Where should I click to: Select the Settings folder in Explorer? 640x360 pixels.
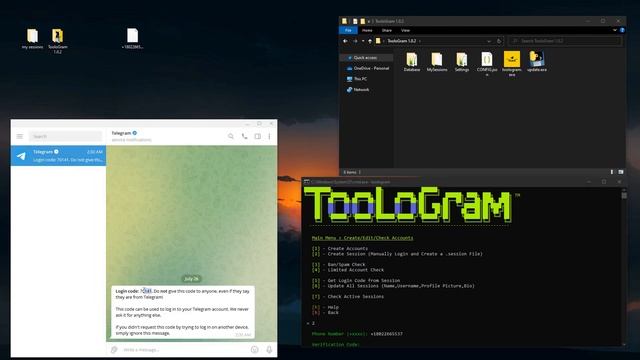(x=462, y=62)
